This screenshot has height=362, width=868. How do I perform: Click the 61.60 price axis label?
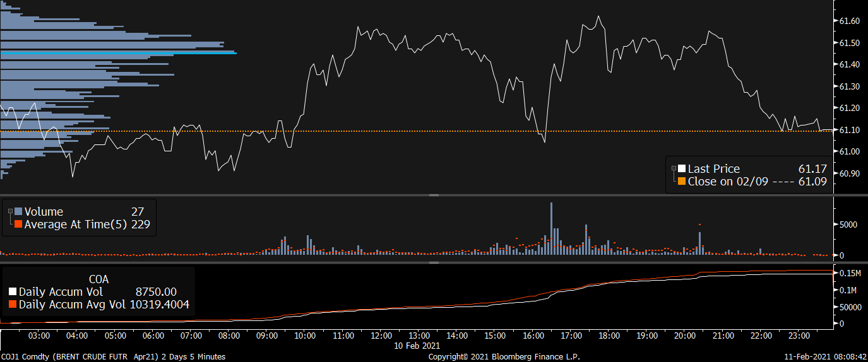click(850, 21)
